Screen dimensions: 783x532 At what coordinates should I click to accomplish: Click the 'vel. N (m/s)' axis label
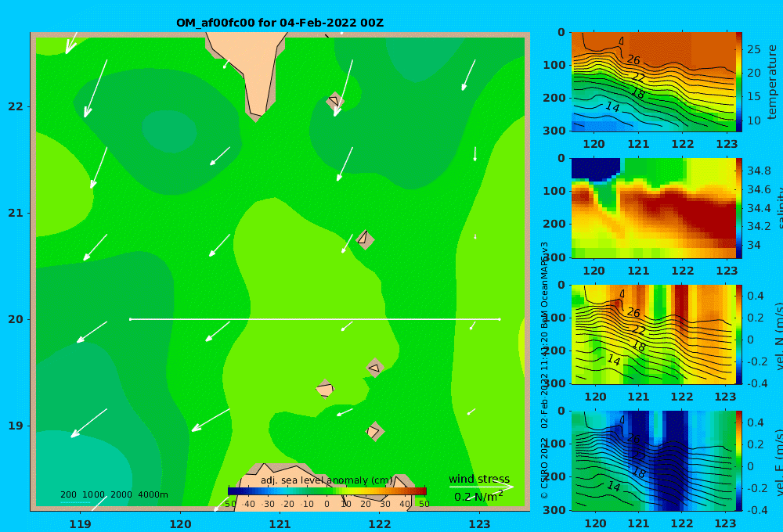click(x=779, y=336)
